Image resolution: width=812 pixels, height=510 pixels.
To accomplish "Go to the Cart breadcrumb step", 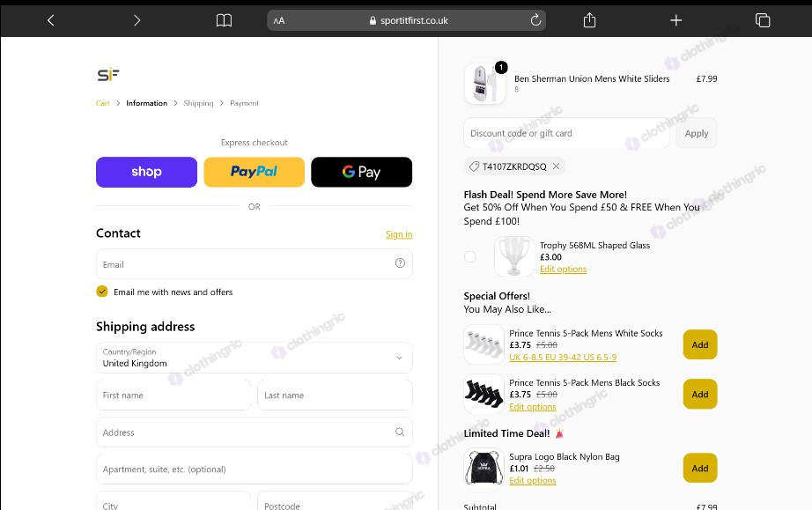I will tap(102, 103).
